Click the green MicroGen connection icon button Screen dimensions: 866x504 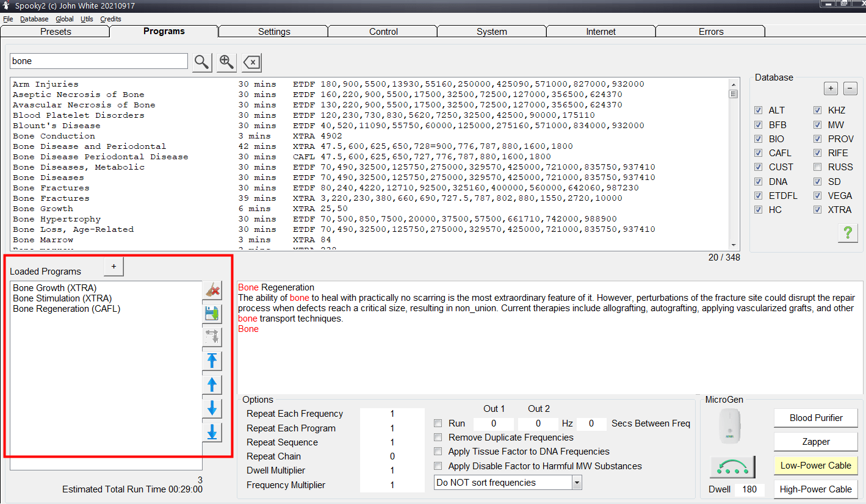pos(732,467)
